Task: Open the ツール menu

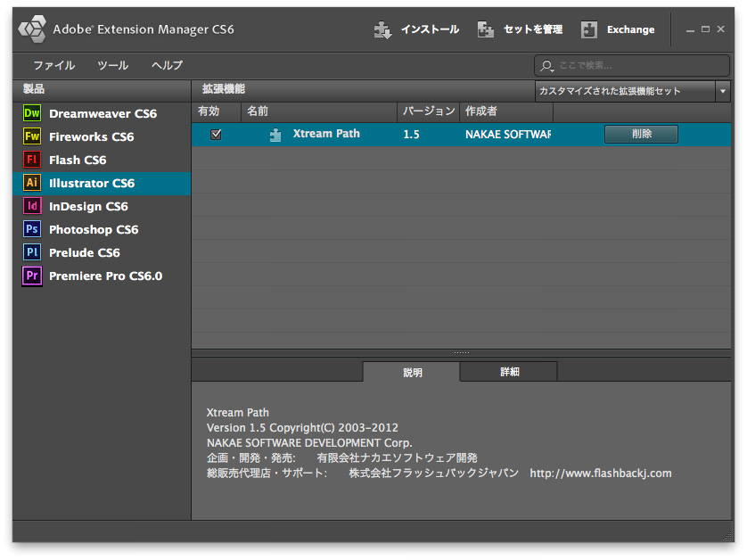Action: pos(113,65)
